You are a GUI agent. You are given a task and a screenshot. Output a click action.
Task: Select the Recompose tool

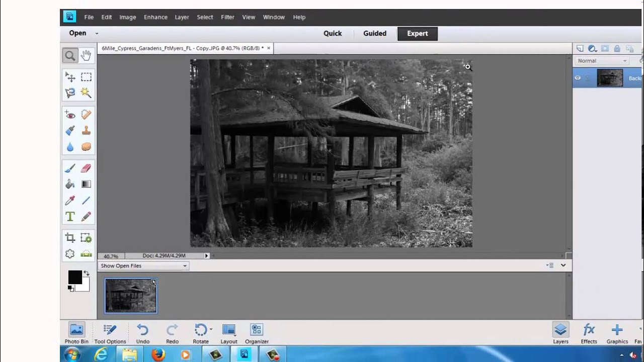86,238
